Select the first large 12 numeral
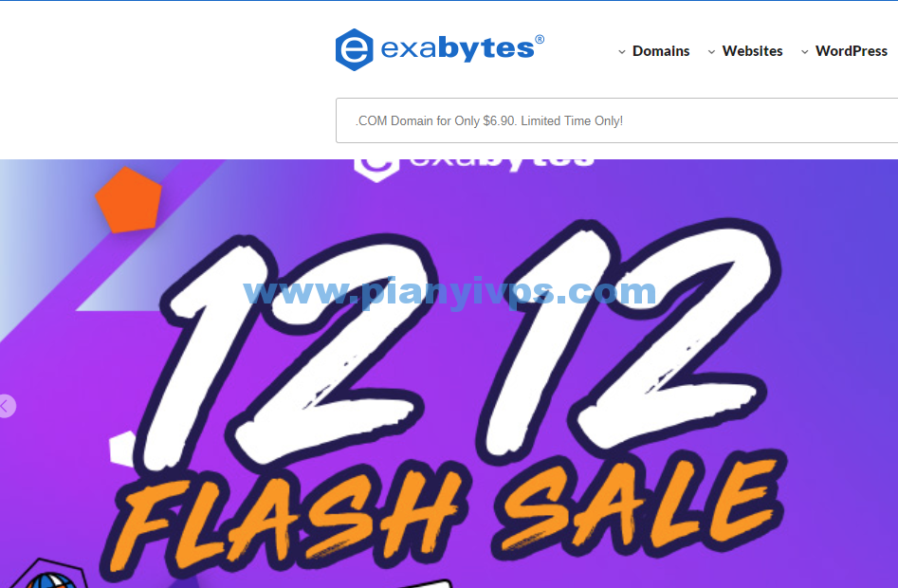This screenshot has width=898, height=588. [x=286, y=349]
